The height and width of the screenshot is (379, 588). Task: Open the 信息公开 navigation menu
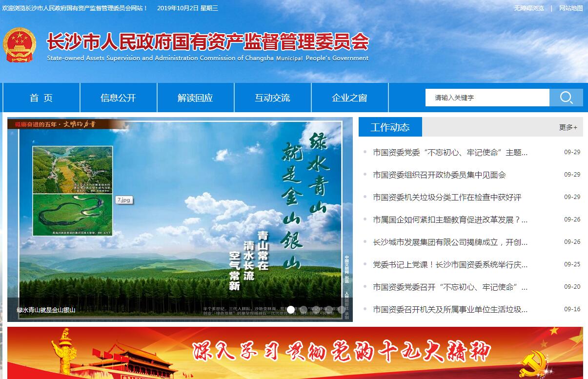[x=118, y=98]
